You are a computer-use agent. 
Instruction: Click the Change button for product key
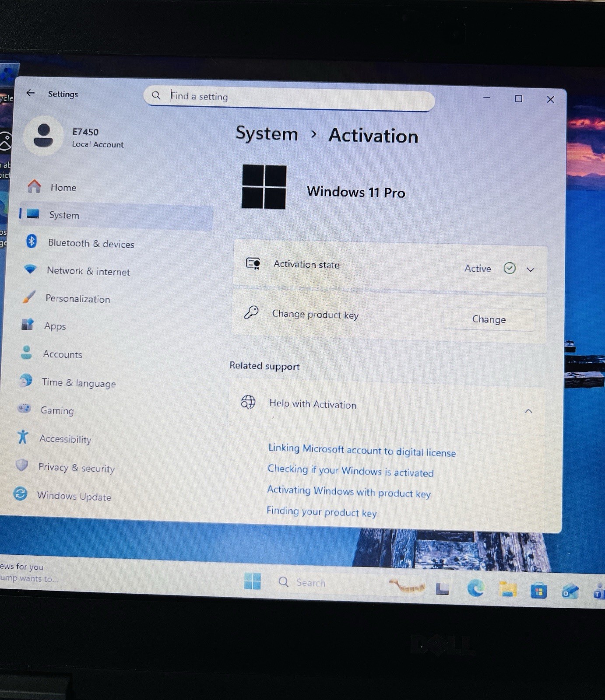coord(489,319)
